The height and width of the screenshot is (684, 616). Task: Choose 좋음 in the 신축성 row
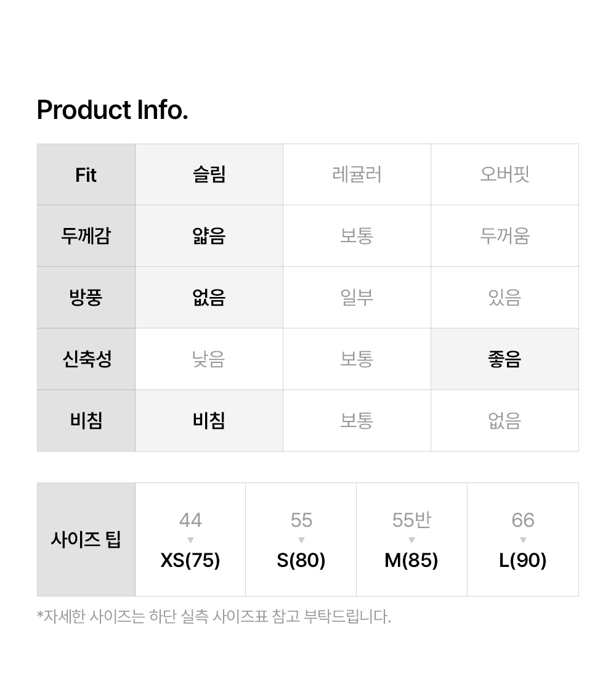point(505,359)
